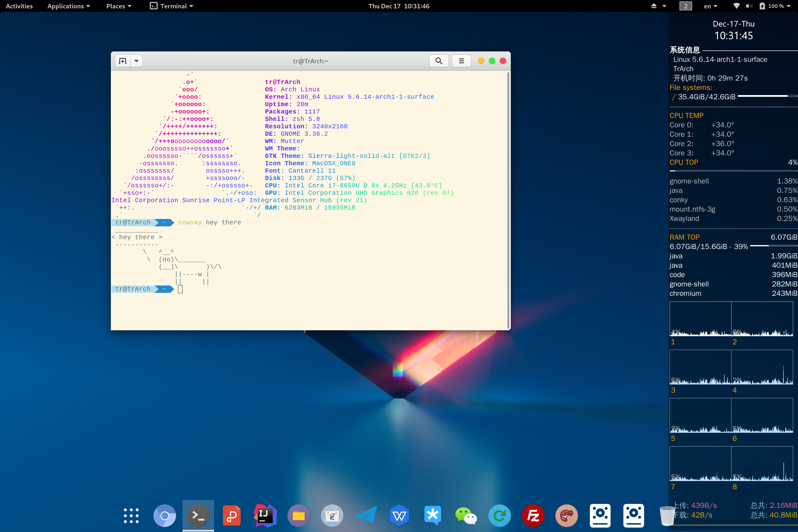Click the 'Font: Cantarell 11' line
The height and width of the screenshot is (532, 798).
click(301, 171)
